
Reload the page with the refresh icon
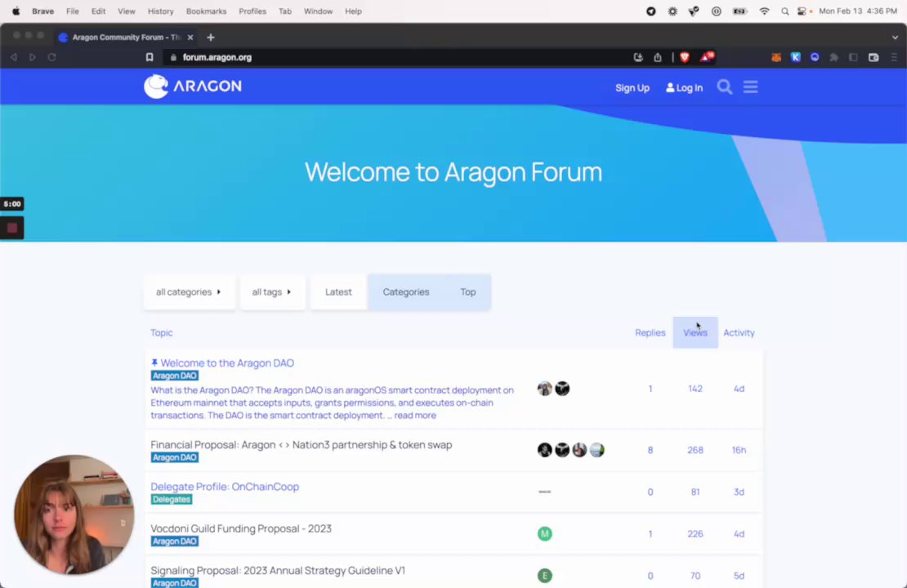click(52, 57)
